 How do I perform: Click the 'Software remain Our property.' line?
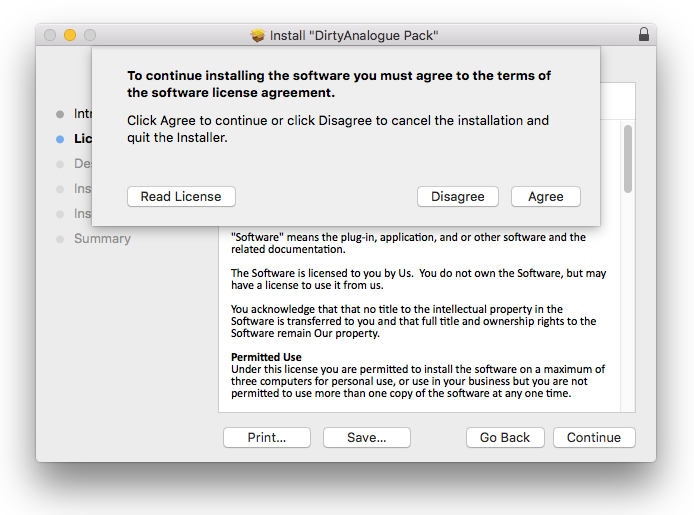coord(305,333)
